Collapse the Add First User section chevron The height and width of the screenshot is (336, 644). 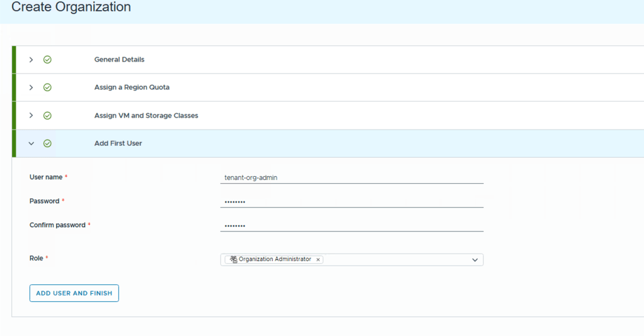pyautogui.click(x=31, y=143)
